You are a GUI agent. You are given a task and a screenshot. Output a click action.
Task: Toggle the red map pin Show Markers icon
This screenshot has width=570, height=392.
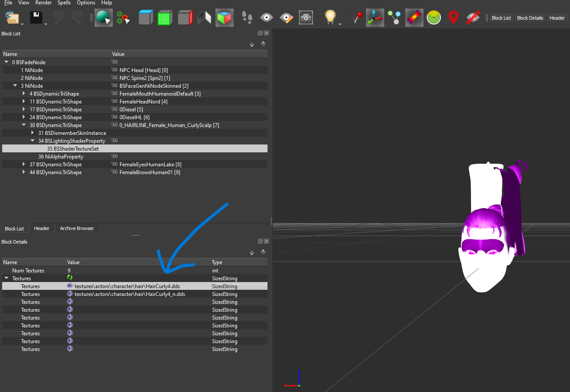(x=453, y=18)
